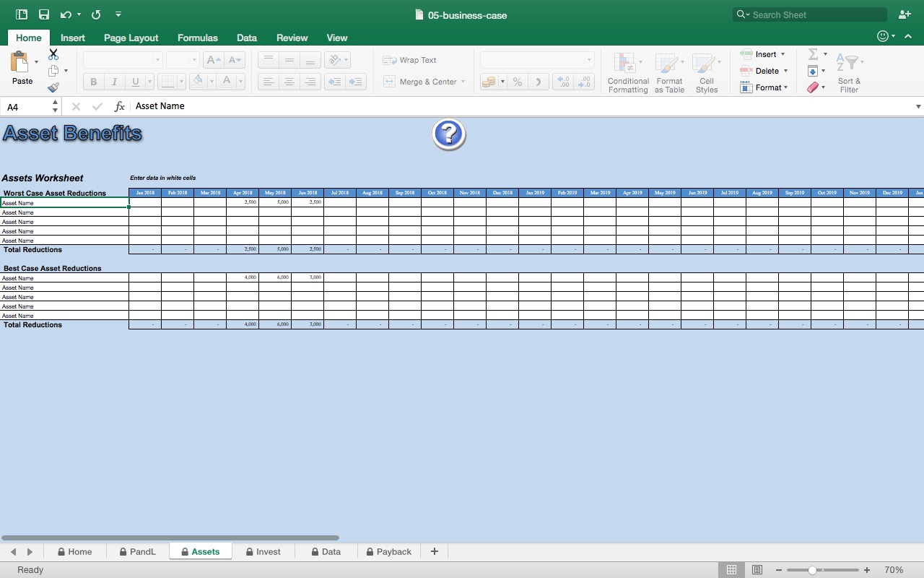Viewport: 924px width, 578px height.
Task: Click Wrap Text button
Action: (x=409, y=60)
